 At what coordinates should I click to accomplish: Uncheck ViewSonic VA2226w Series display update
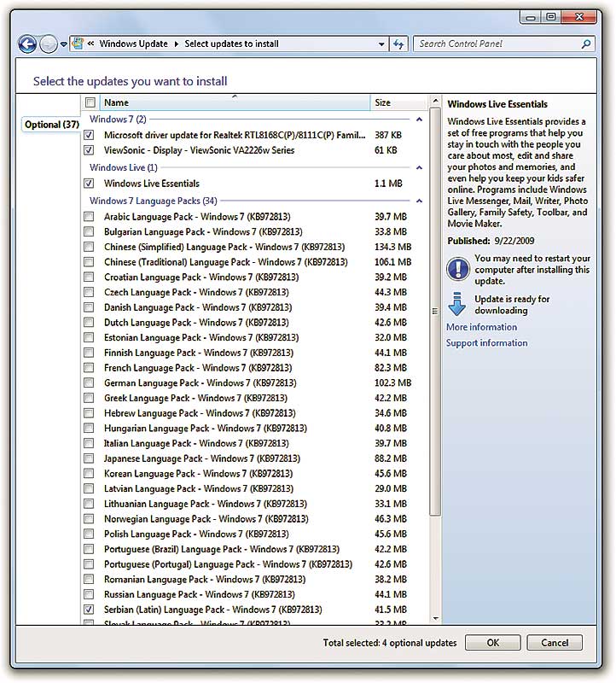(x=89, y=150)
